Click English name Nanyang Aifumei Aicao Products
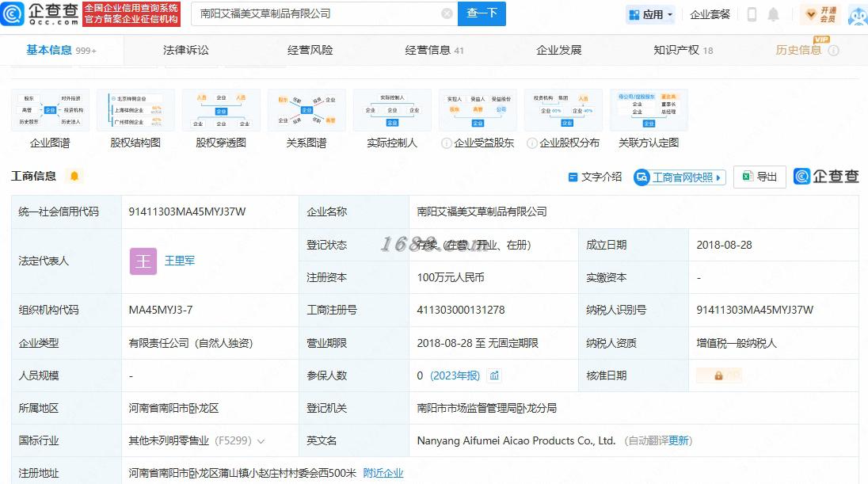This screenshot has height=484, width=868. (x=516, y=440)
